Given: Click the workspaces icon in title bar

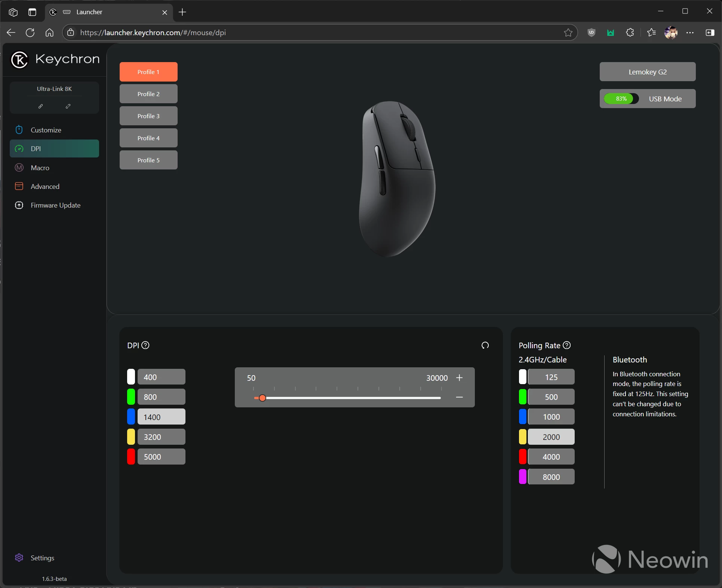Looking at the screenshot, I should [13, 12].
